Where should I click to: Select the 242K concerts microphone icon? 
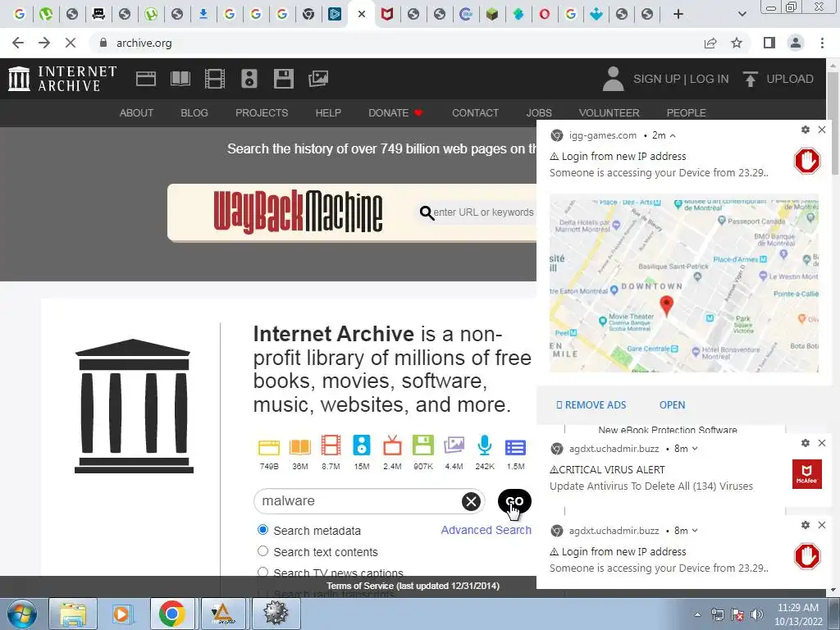(484, 445)
